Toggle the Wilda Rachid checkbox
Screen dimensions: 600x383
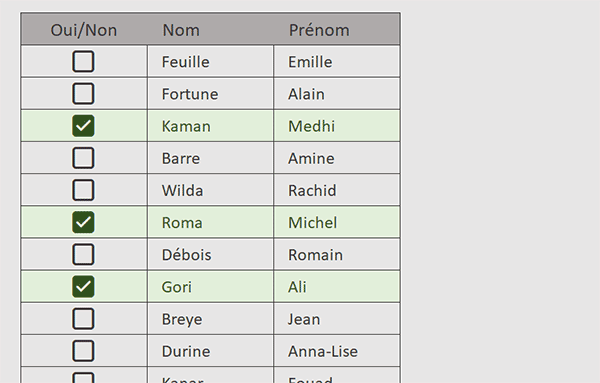coord(83,190)
